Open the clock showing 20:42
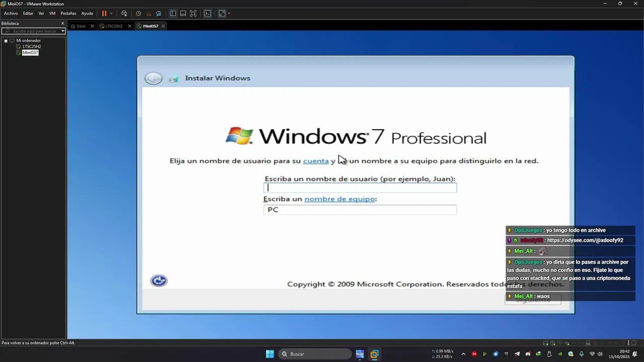The image size is (644, 362). tap(619, 354)
